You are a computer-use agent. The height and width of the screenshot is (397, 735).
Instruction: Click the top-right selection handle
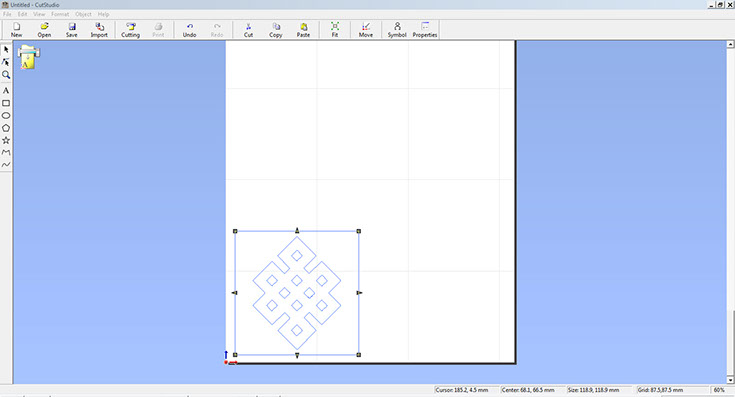pos(359,231)
